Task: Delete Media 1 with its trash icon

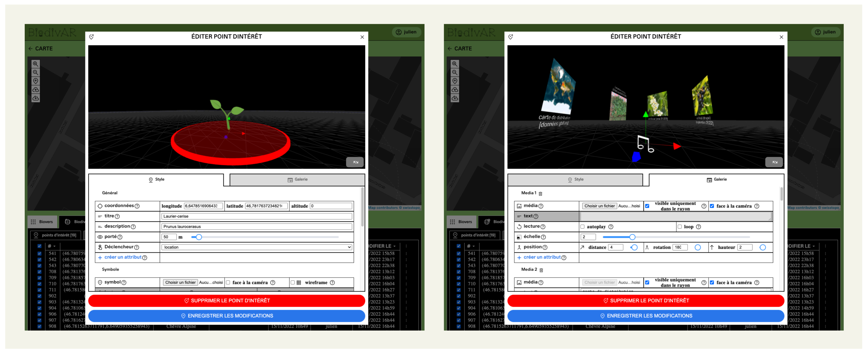Action: 540,194
